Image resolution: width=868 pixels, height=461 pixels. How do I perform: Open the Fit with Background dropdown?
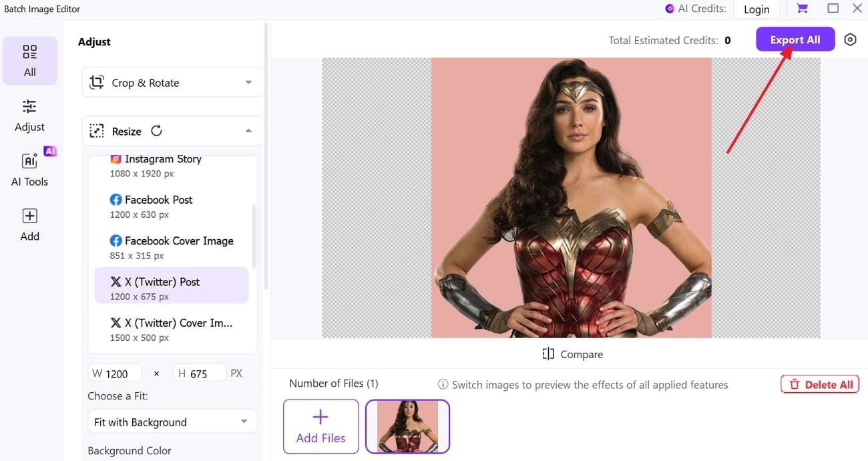(172, 422)
